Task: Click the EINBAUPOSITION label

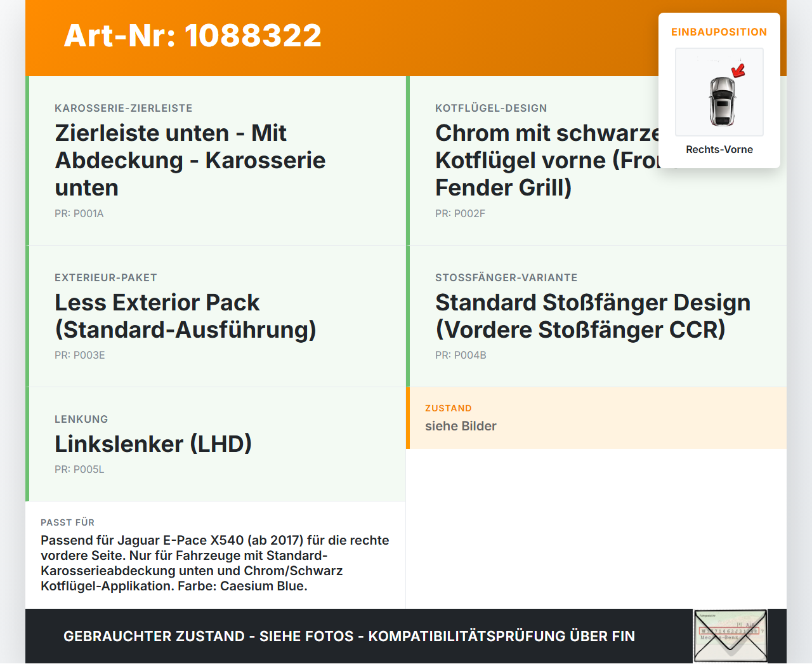Action: pyautogui.click(x=719, y=32)
